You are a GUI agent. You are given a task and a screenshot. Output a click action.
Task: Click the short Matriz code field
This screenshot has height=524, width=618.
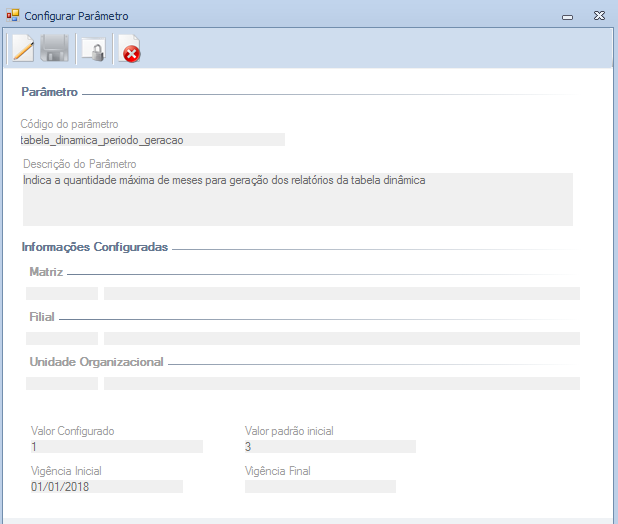62,293
